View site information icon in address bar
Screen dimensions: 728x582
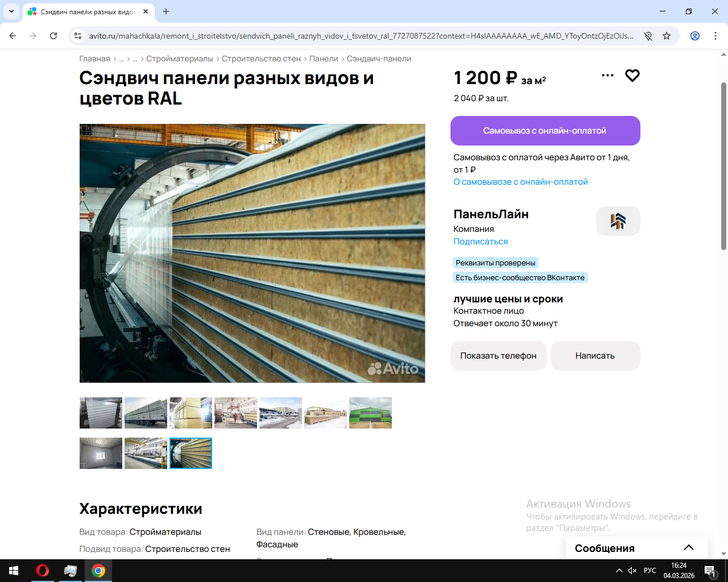click(x=78, y=36)
